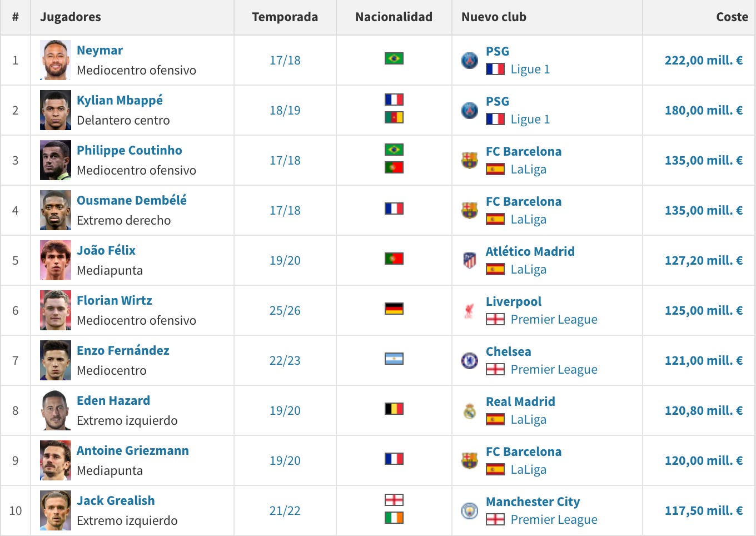Open the João Félix player link

pos(106,250)
